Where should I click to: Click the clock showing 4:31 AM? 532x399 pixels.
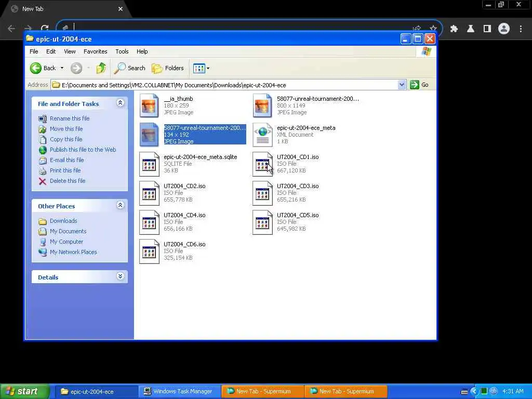coord(513,392)
